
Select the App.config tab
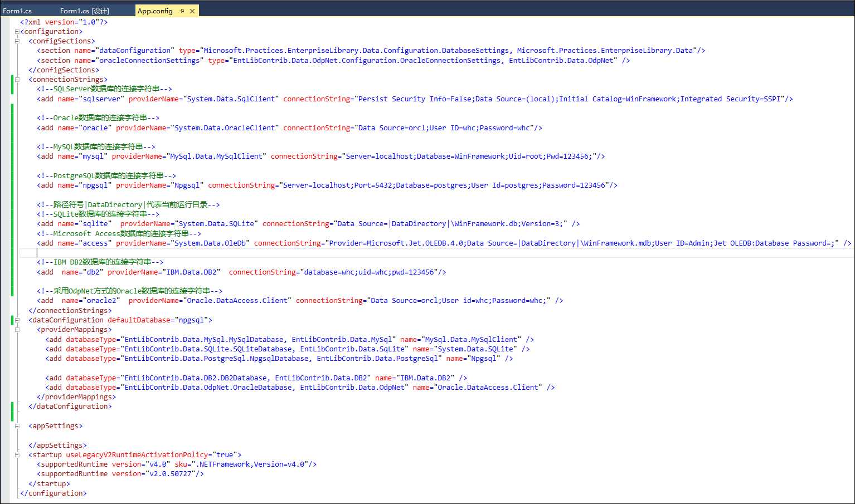coord(155,11)
